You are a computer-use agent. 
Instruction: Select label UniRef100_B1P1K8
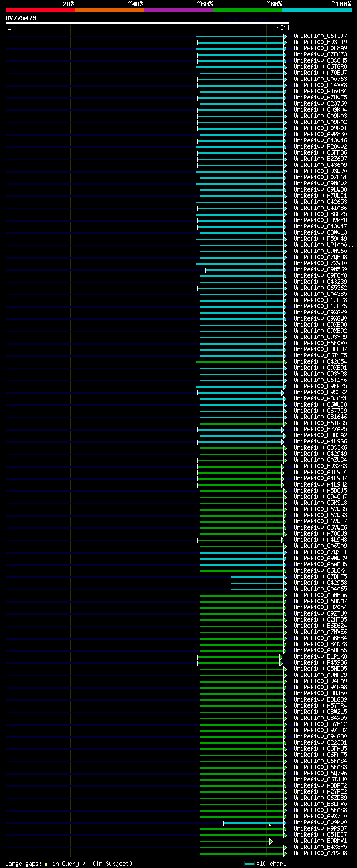(x=320, y=656)
